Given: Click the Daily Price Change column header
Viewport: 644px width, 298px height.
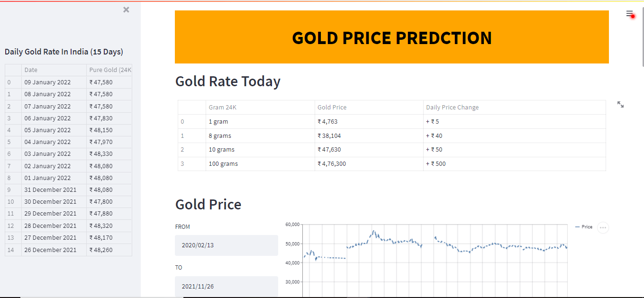Looking at the screenshot, I should click(x=452, y=107).
